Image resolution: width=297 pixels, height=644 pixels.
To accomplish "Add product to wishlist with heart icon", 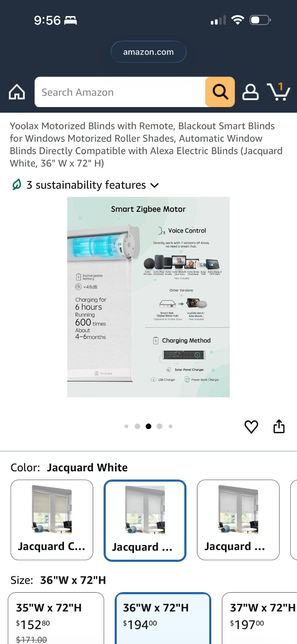I will 252,427.
